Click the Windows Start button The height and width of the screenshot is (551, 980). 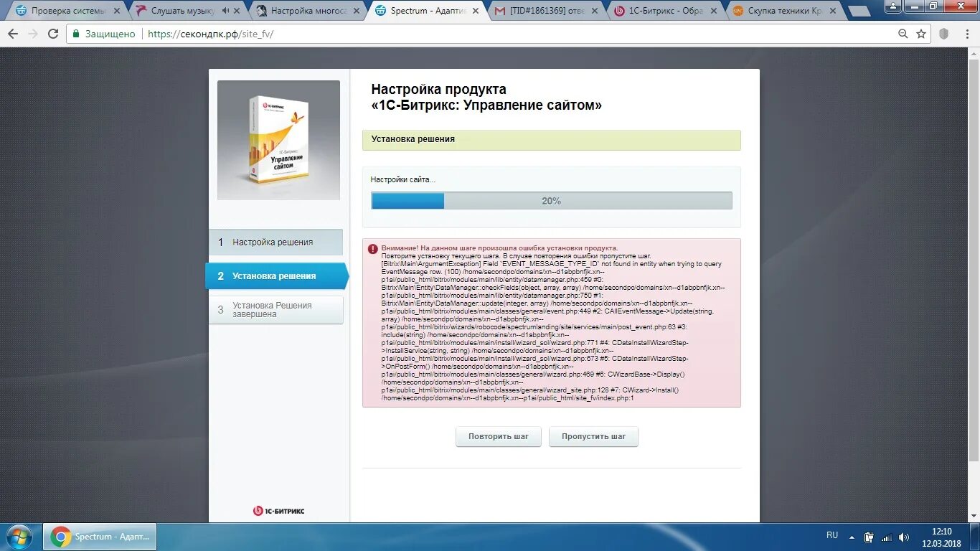tap(19, 537)
